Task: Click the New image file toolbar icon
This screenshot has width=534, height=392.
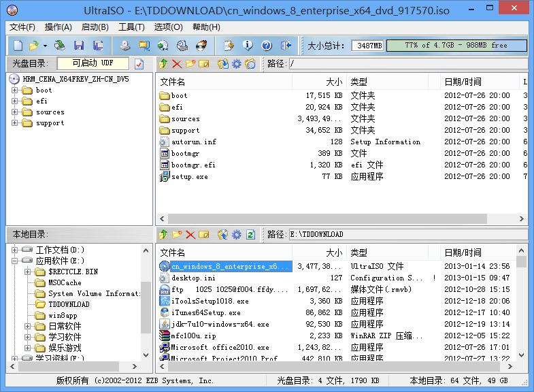Action: click(18, 46)
